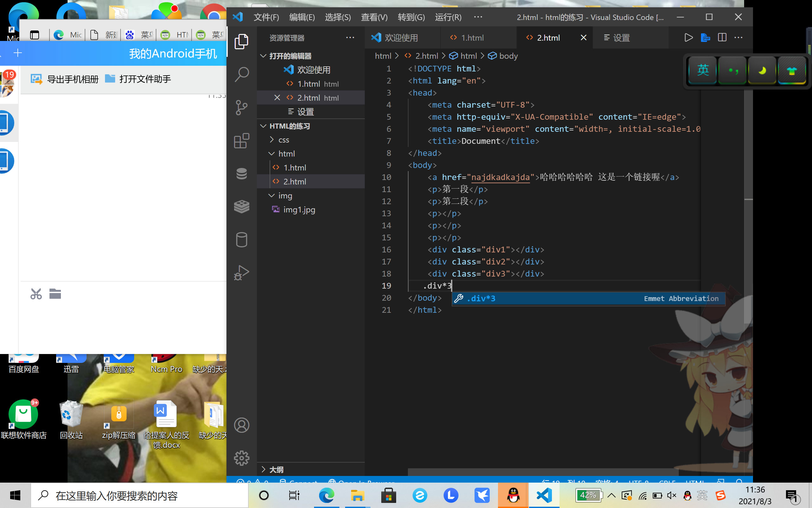The height and width of the screenshot is (508, 812).
Task: Switch to the 欢迎使用 editor tab
Action: tap(402, 38)
